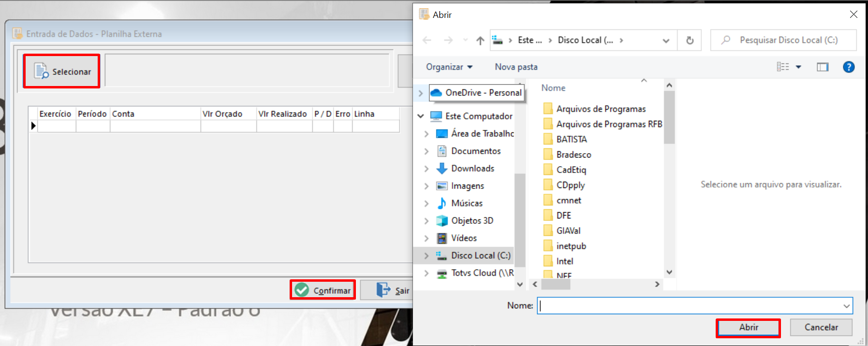Open the Organizar menu
This screenshot has height=346, width=868.
pos(449,67)
